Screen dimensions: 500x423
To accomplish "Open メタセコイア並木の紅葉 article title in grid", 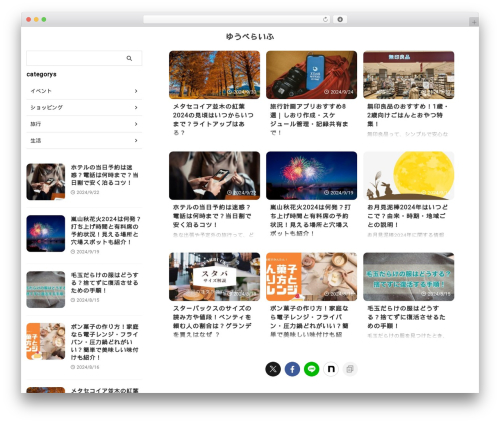I will [x=213, y=119].
